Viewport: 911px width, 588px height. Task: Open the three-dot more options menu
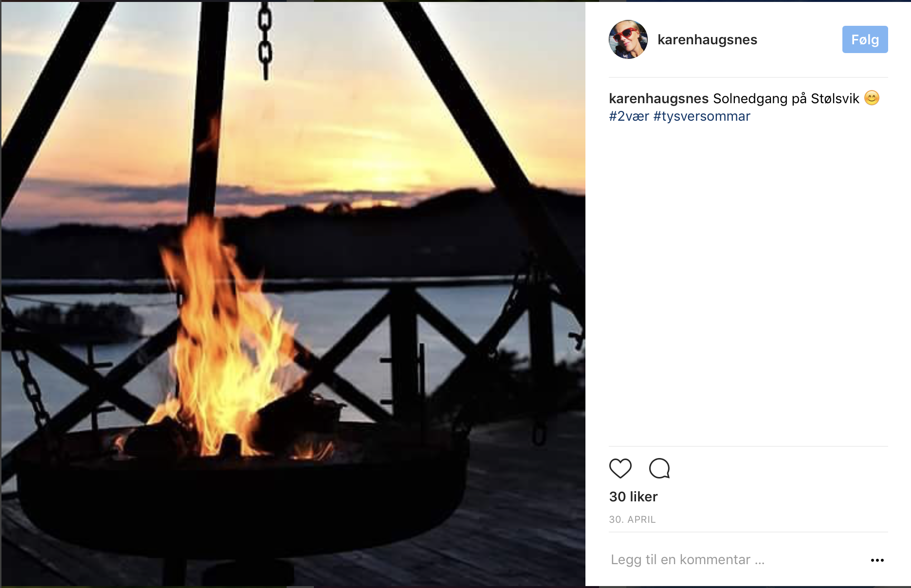tap(877, 560)
